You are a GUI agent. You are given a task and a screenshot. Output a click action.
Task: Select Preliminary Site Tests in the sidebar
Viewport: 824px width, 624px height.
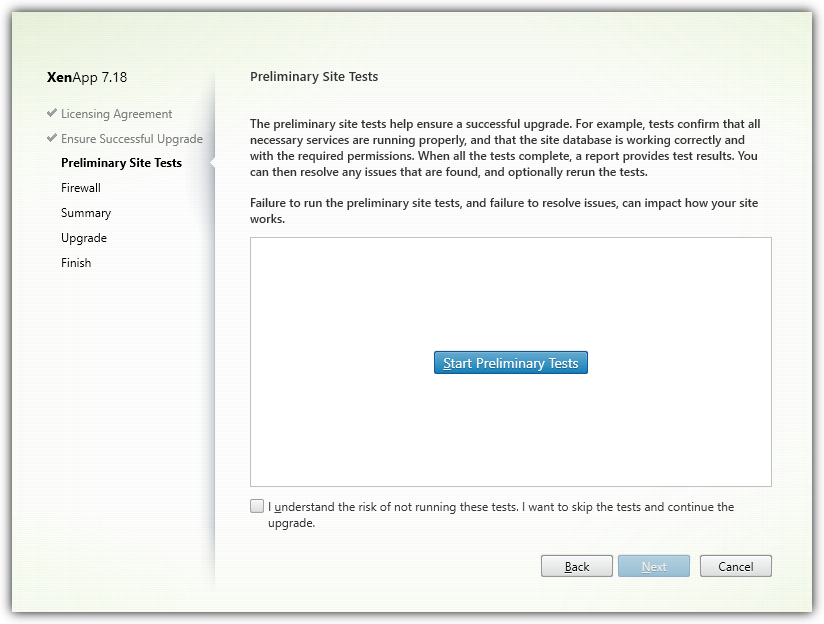[x=121, y=163]
